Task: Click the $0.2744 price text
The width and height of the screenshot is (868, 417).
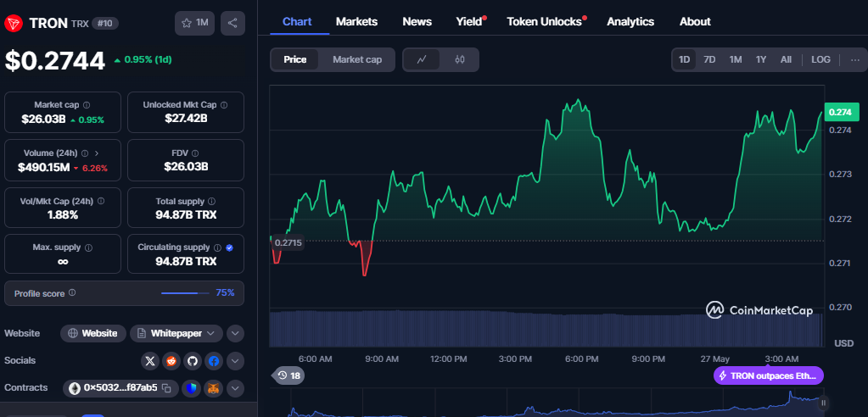Action: click(x=55, y=61)
